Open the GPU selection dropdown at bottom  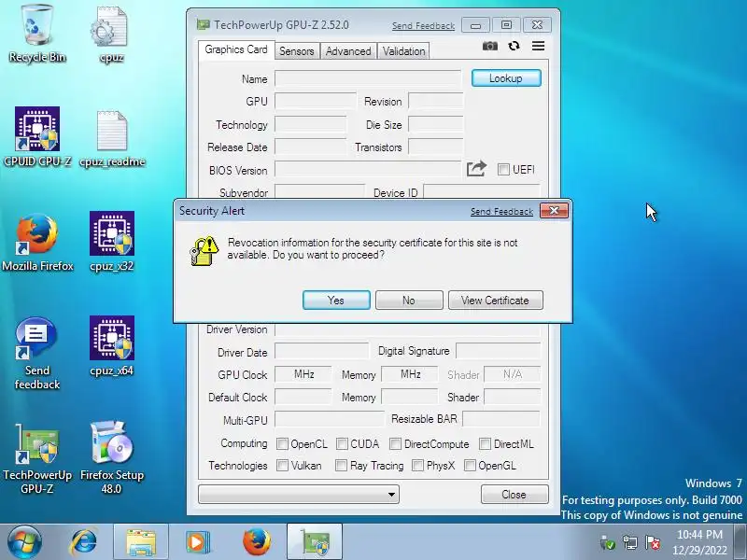tap(299, 494)
